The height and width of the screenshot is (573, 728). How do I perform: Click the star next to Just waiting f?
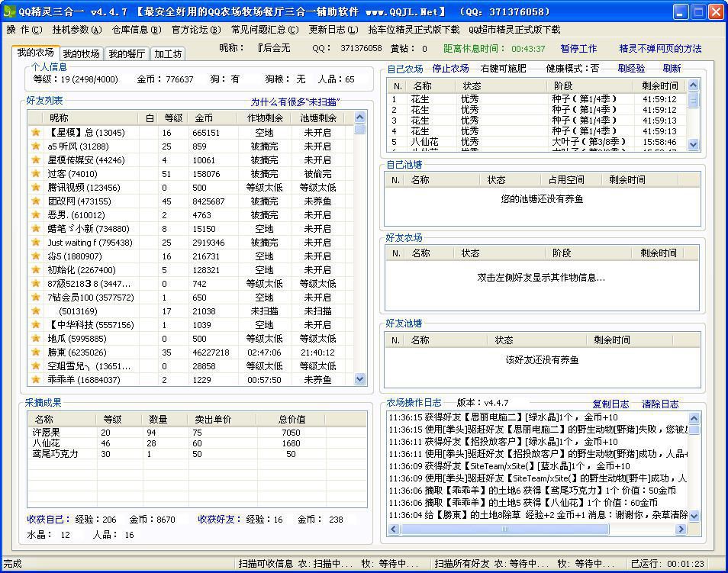pos(34,242)
